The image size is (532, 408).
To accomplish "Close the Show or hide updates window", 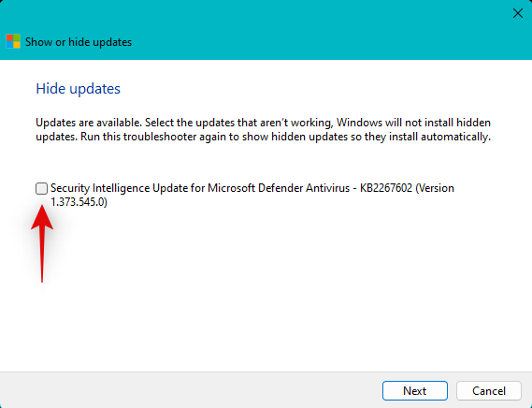I will coord(518,13).
